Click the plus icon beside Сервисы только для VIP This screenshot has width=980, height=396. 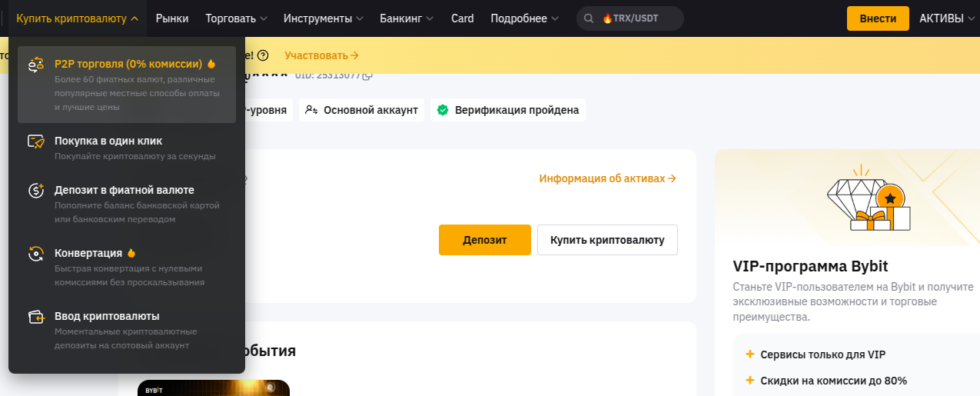click(749, 354)
